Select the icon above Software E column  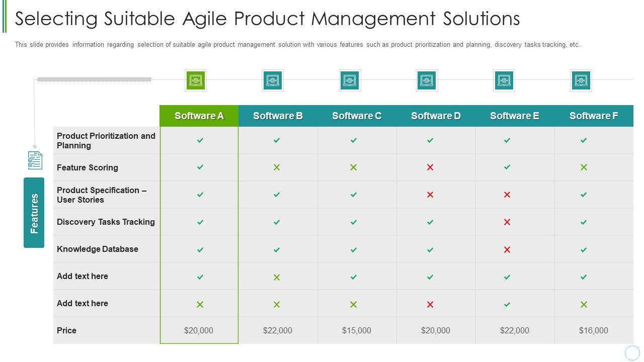[x=504, y=80]
